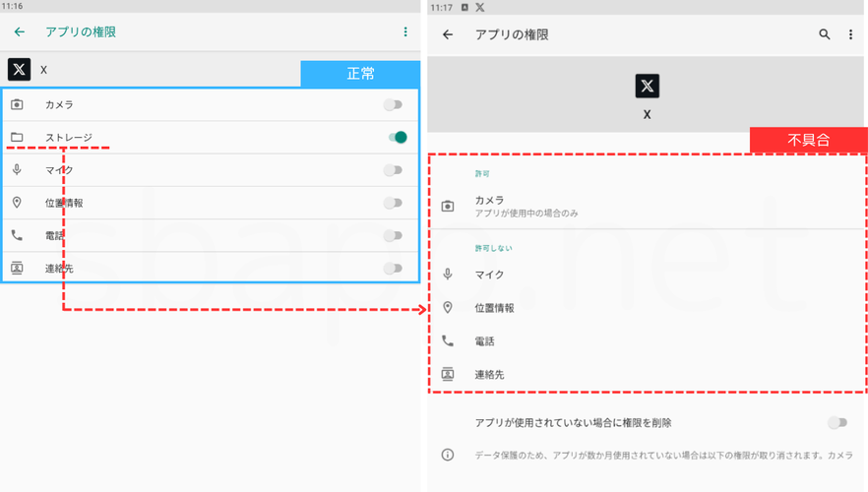This screenshot has width=868, height=492.
Task: Toggle the カメラ permission switch
Action: coord(394,104)
